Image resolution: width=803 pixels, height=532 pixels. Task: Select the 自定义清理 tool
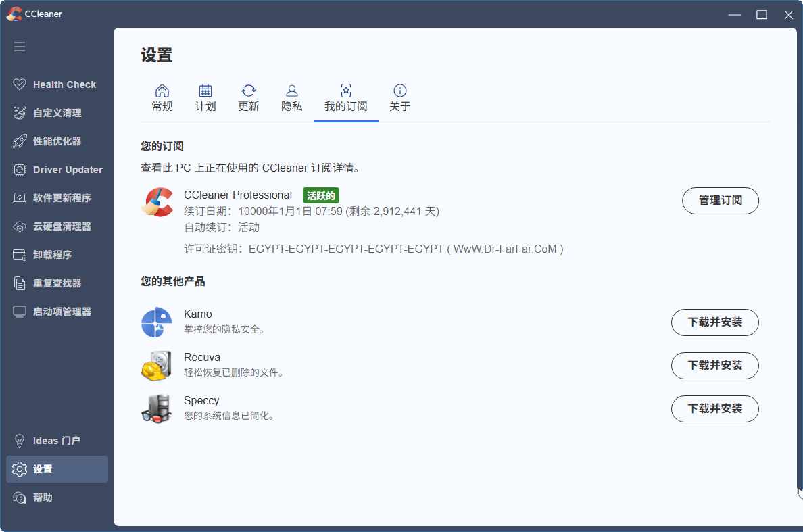(x=57, y=112)
